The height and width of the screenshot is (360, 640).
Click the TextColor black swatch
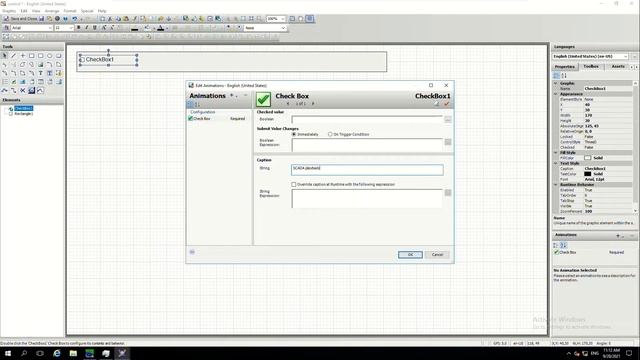[587, 174]
